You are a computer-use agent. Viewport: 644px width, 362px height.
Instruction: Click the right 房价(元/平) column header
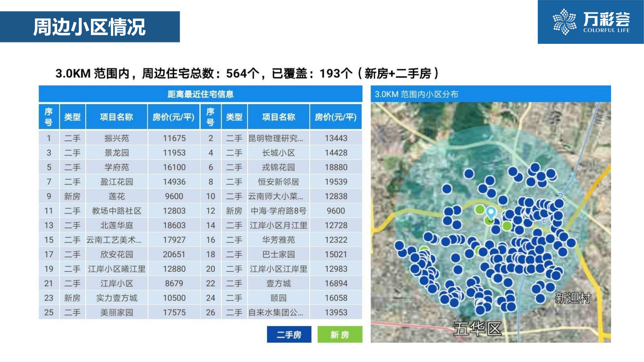coord(336,117)
